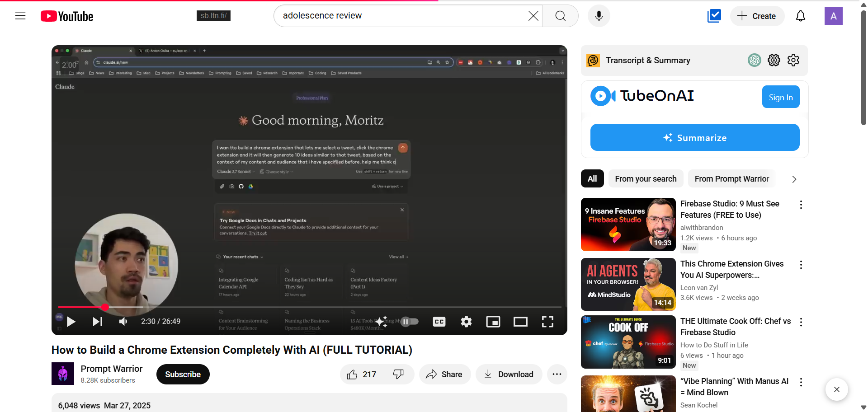Image resolution: width=868 pixels, height=412 pixels.
Task: Open the blue checkmark extension icon
Action: click(714, 16)
